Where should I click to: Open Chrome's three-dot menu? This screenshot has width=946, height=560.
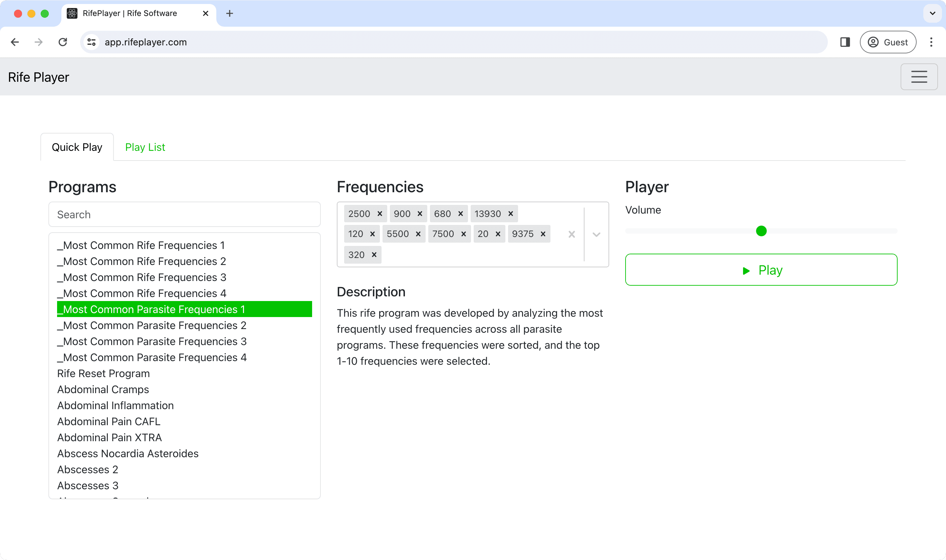[x=931, y=42]
